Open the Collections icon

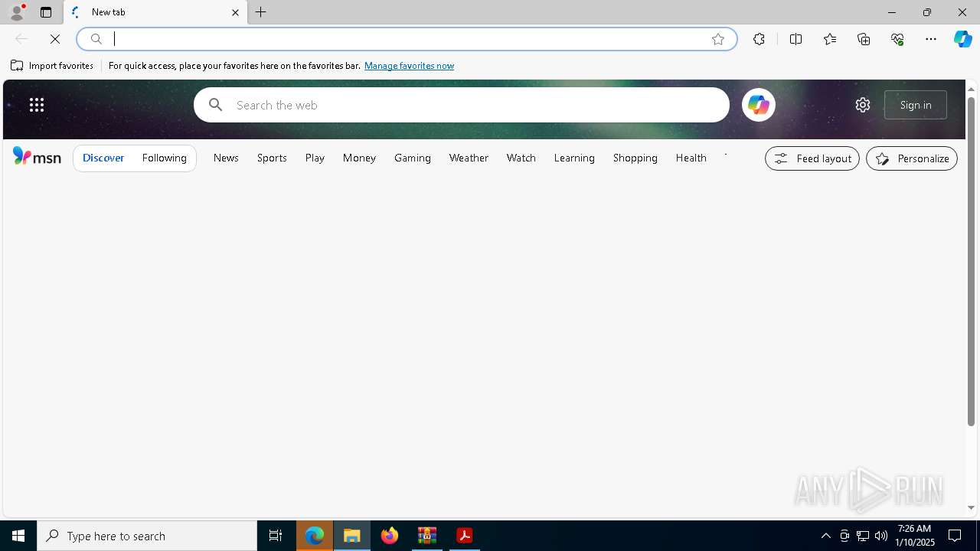[864, 39]
